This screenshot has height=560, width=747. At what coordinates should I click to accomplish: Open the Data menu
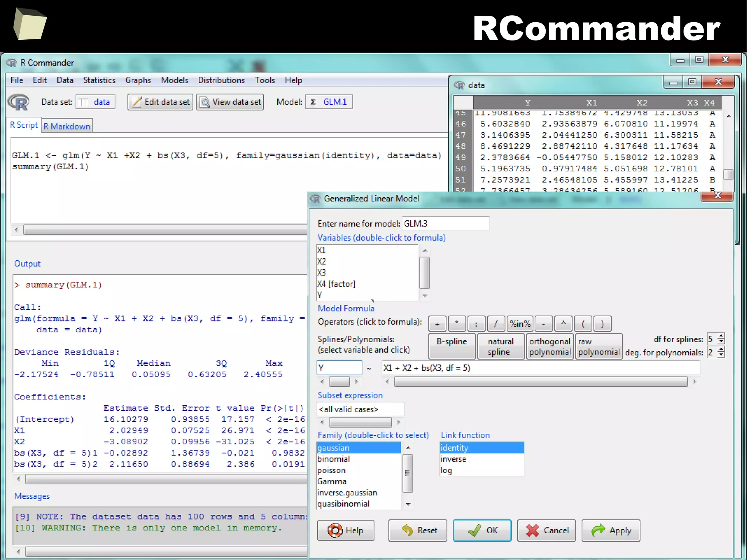(65, 80)
